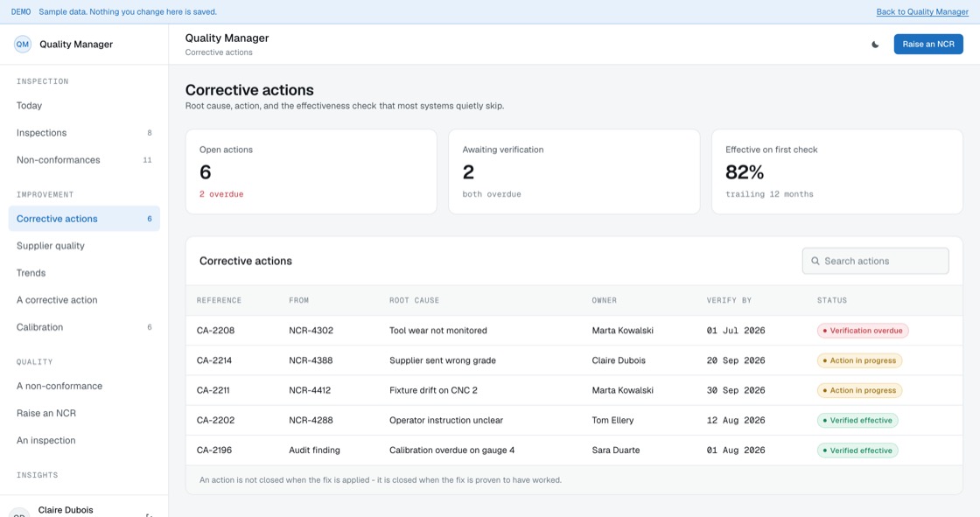Click the VERIFY BY column header
980x517 pixels.
click(x=729, y=301)
